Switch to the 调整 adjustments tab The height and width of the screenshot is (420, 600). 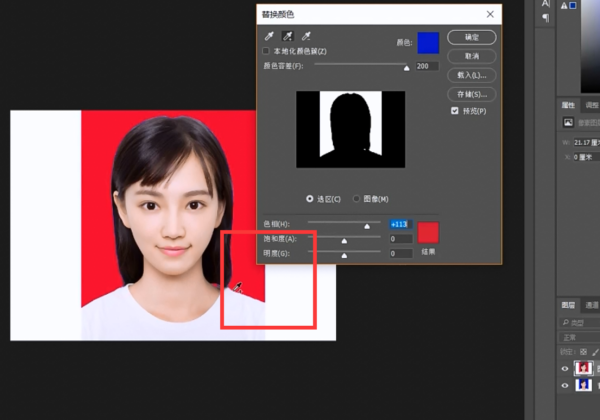[x=591, y=104]
